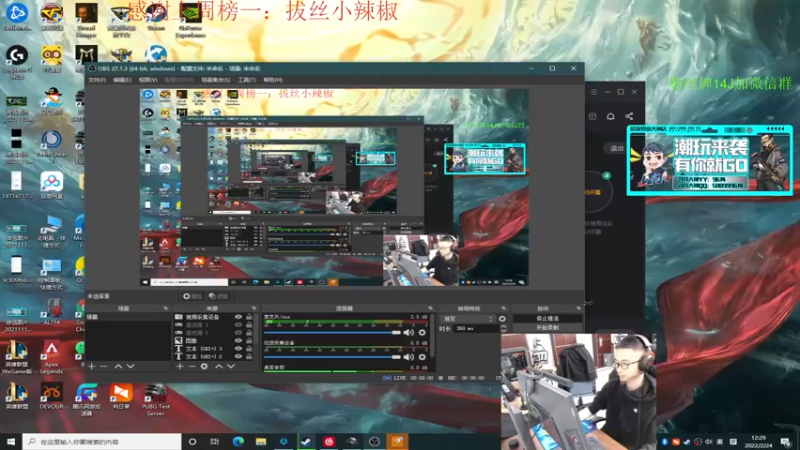The width and height of the screenshot is (800, 450).
Task: Toggle visibility of 文本 (GDI+) 3 source
Action: pyautogui.click(x=238, y=348)
